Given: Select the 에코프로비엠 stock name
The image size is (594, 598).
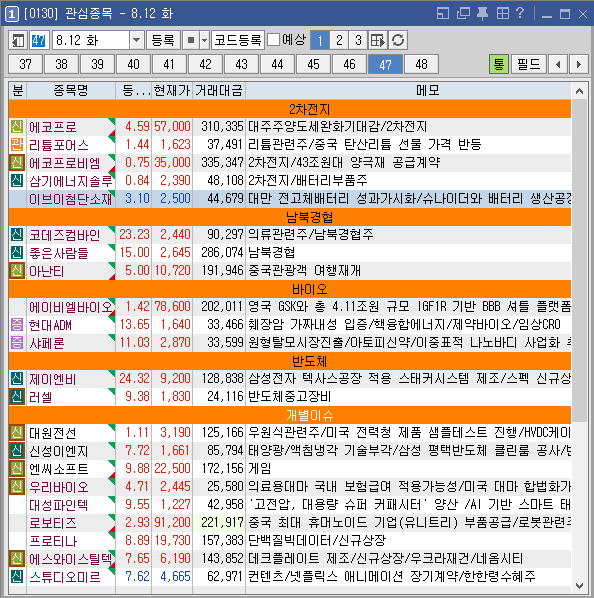Looking at the screenshot, I should [65, 163].
